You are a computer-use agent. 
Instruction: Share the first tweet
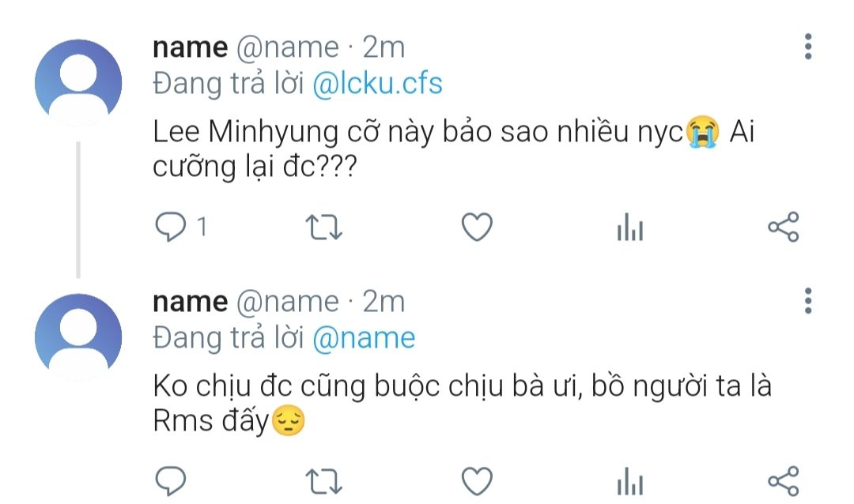[x=784, y=228]
